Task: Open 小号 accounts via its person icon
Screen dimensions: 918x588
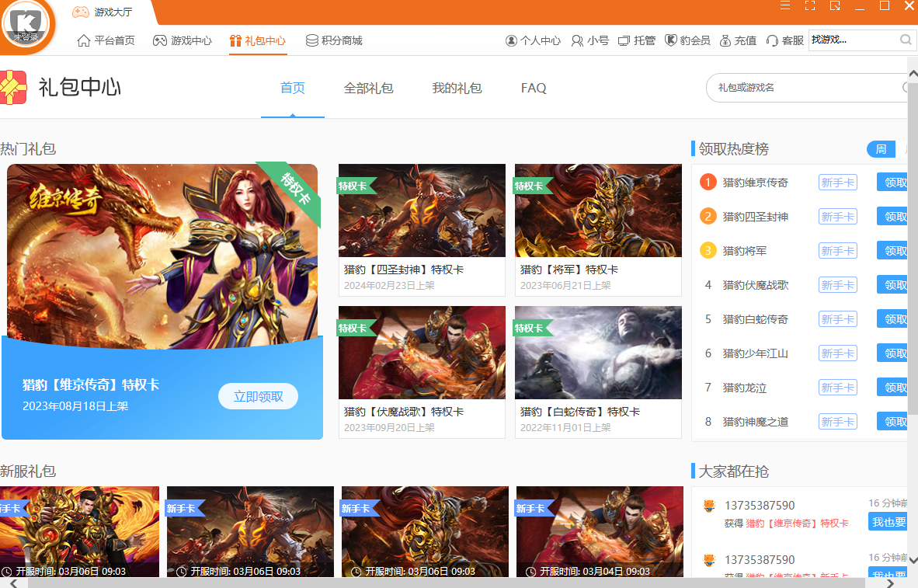Action: click(577, 40)
